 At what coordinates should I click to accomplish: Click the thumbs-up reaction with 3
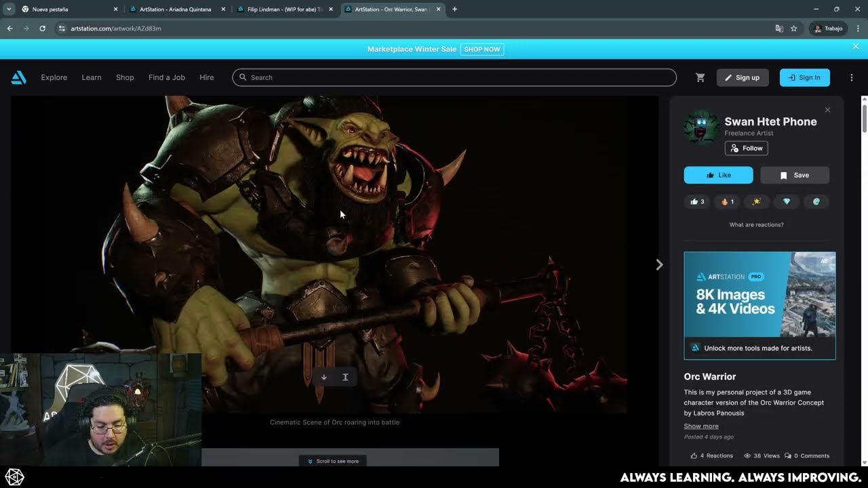697,201
